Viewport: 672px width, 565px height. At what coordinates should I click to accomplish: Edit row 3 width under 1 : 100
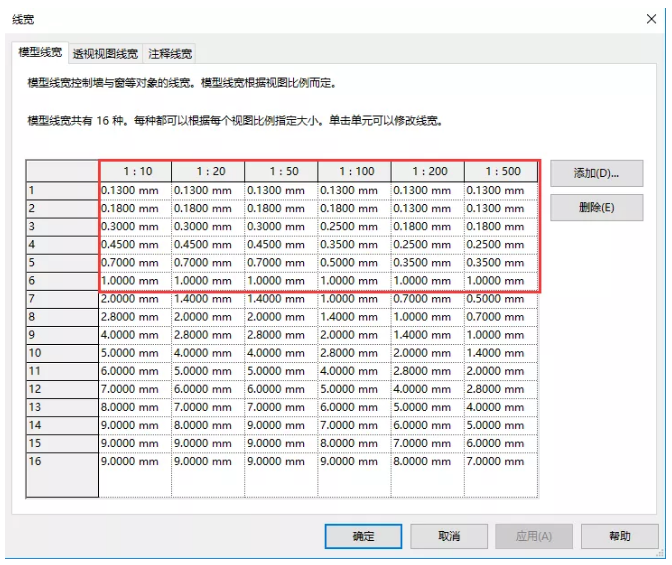[354, 226]
